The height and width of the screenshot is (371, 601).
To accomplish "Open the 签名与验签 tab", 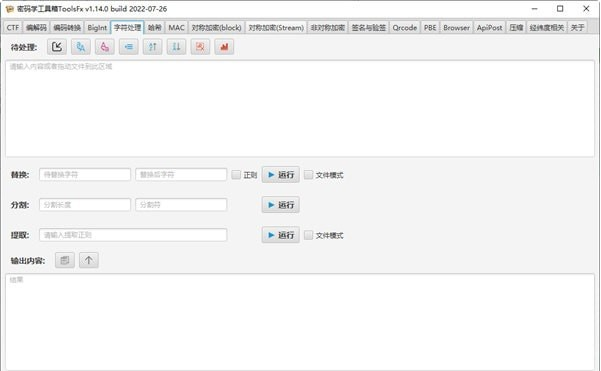I will tap(369, 28).
